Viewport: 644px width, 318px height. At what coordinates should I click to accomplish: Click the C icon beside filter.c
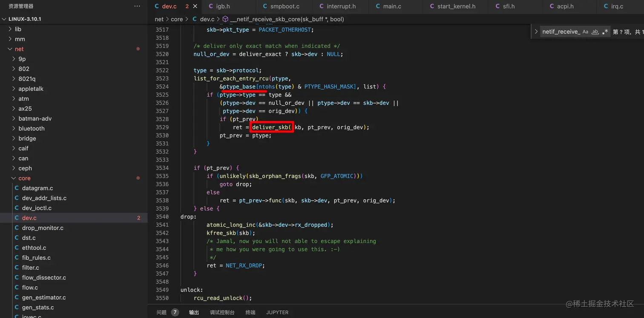click(x=17, y=268)
